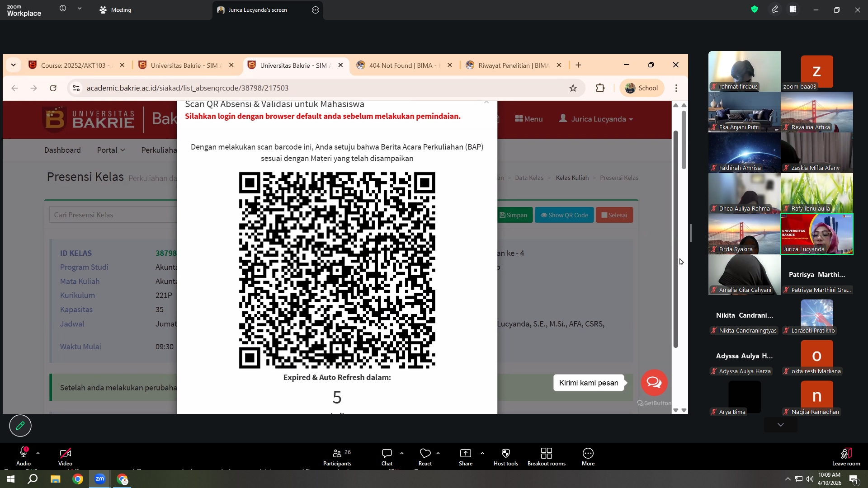
Task: Follow Kelas Kuliah breadcrumb link
Action: (572, 178)
